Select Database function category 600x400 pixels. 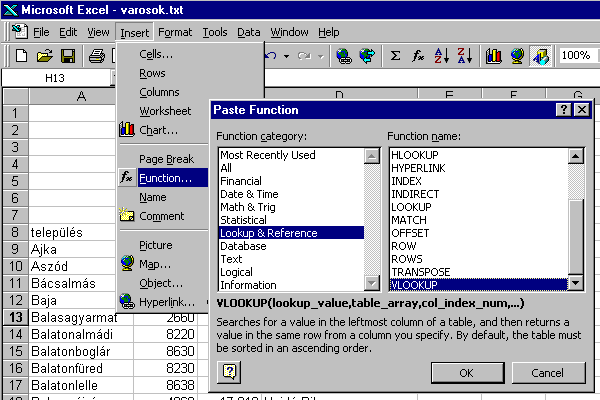click(291, 246)
